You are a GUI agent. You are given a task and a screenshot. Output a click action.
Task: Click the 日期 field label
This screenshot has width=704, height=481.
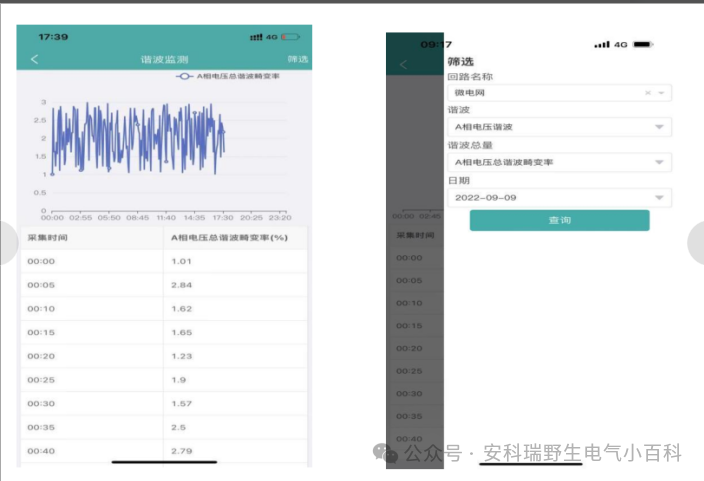point(459,181)
